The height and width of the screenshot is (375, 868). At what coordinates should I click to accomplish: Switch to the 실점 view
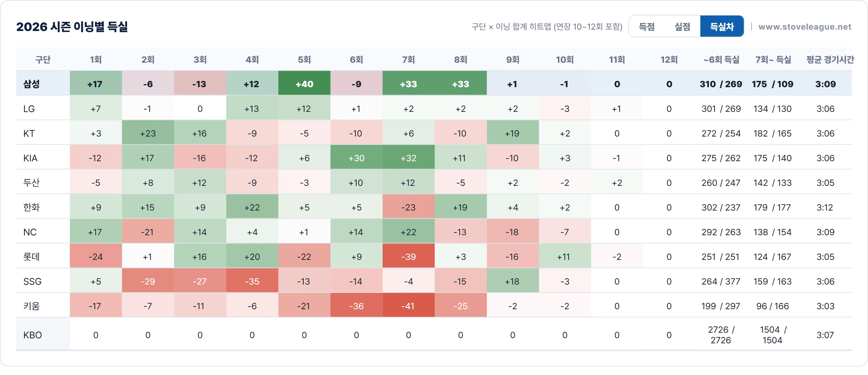682,27
